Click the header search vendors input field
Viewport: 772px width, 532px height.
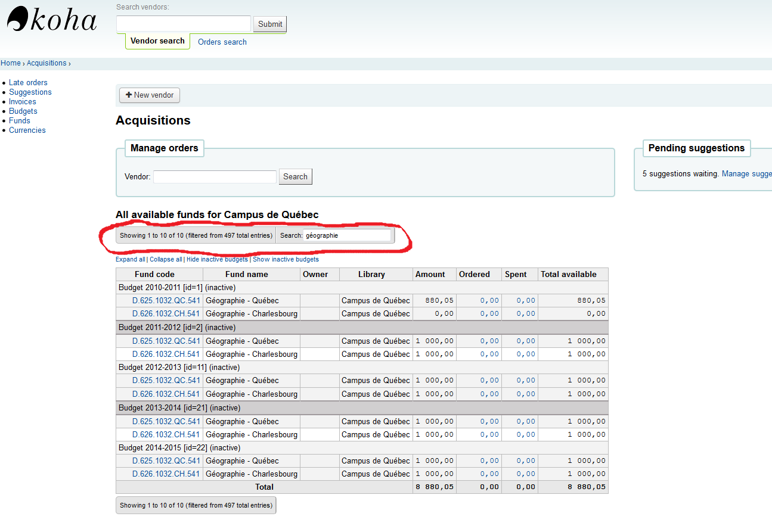tap(183, 24)
